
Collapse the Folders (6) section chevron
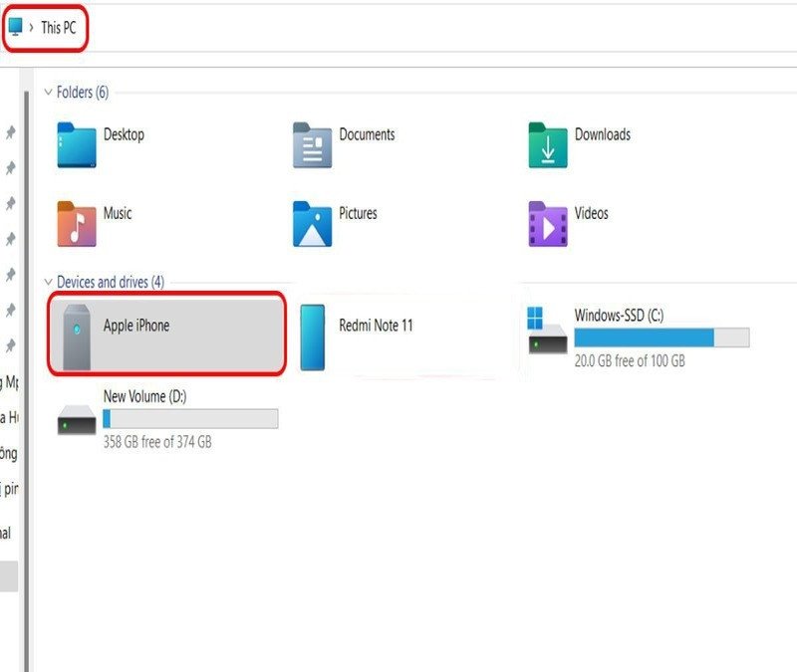pyautogui.click(x=48, y=92)
